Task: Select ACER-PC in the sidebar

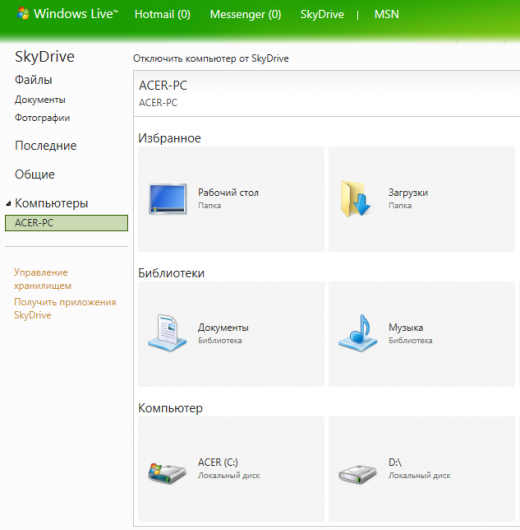Action: (x=67, y=223)
